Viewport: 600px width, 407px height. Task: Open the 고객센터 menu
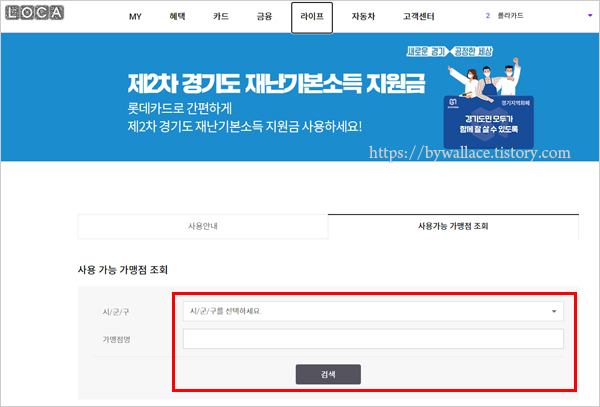[x=419, y=16]
